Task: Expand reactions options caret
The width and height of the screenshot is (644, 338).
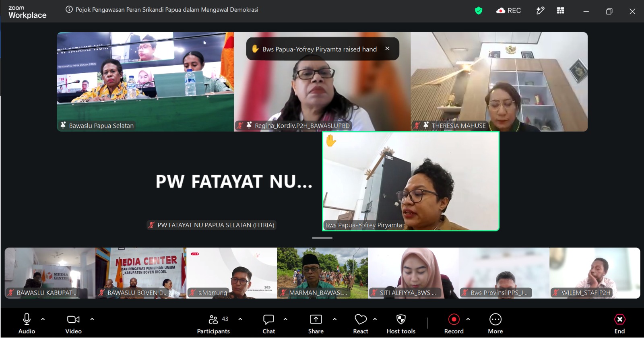Action: coord(375,319)
